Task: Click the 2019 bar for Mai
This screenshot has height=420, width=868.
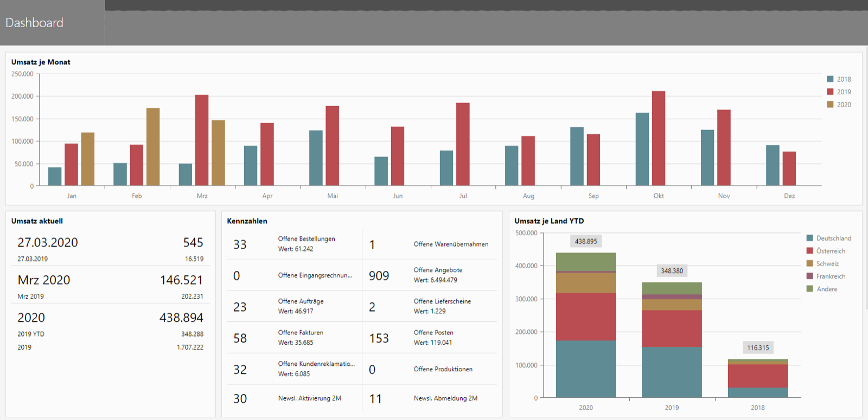Action: pyautogui.click(x=333, y=146)
